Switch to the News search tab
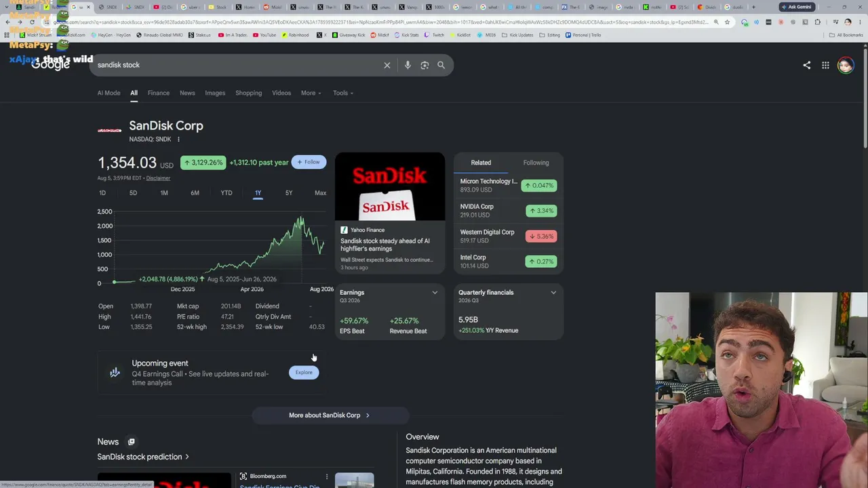The image size is (868, 488). point(187,93)
